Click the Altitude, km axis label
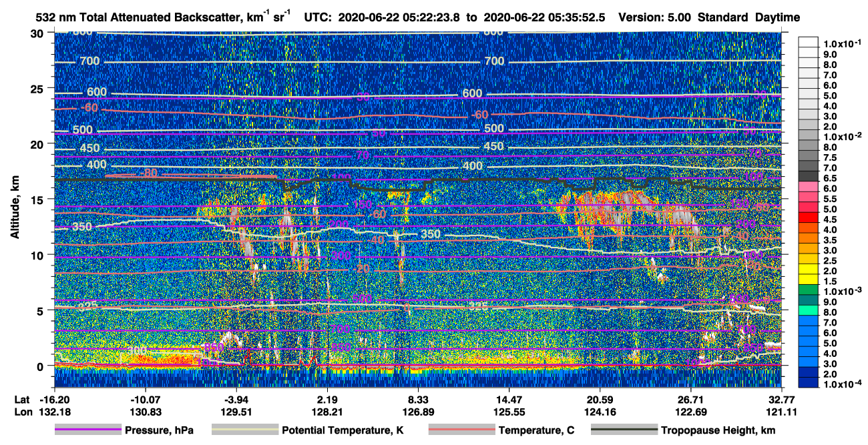The image size is (868, 445). 15,208
